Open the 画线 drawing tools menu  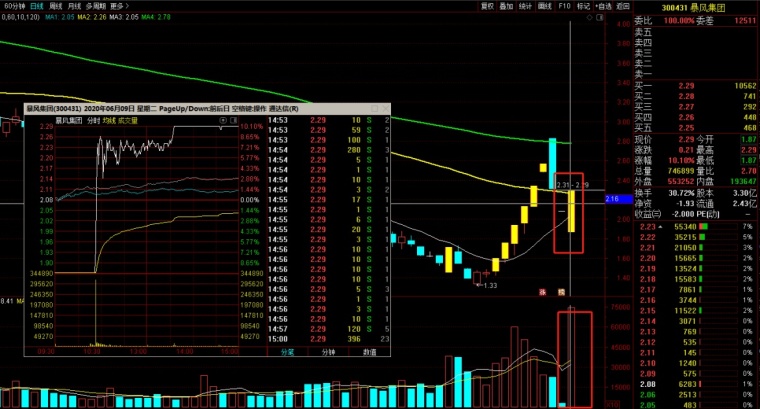(x=545, y=6)
